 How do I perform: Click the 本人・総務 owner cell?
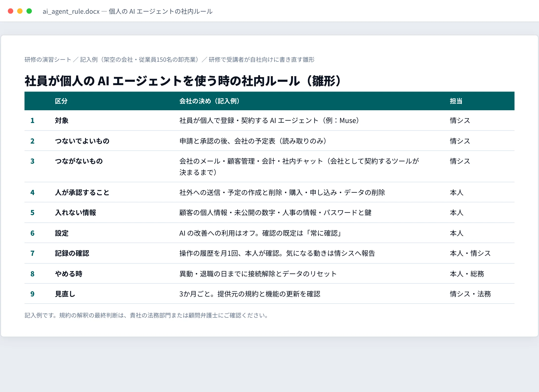tap(467, 274)
